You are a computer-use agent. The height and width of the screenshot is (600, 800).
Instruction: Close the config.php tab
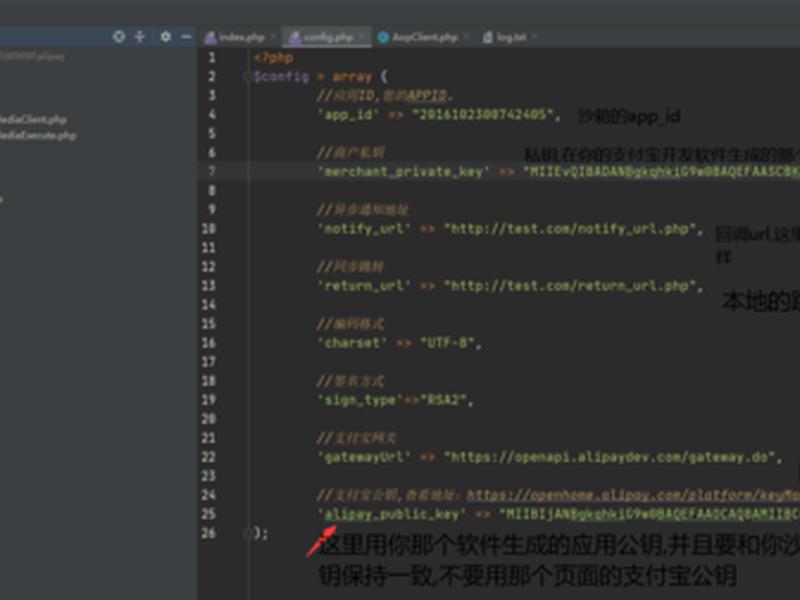(362, 37)
